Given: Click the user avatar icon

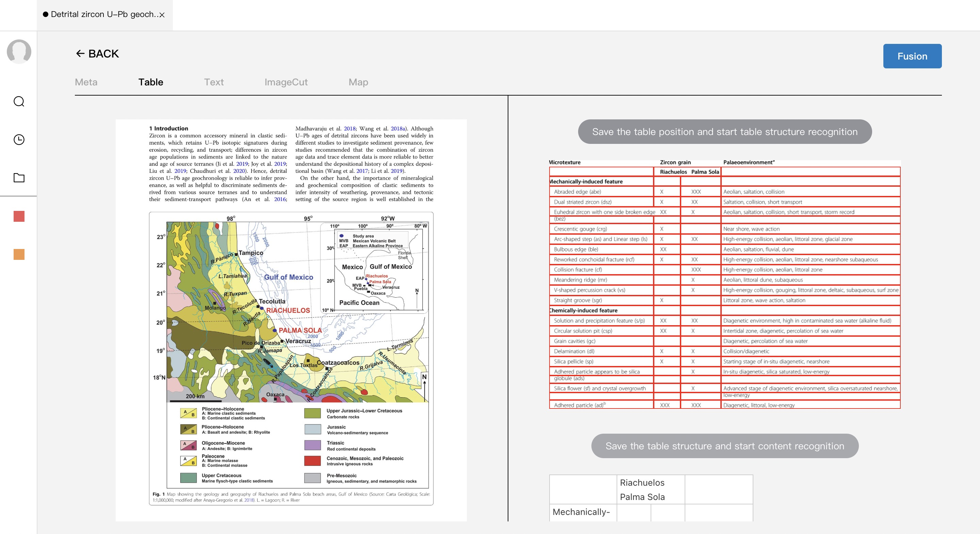Looking at the screenshot, I should point(19,51).
